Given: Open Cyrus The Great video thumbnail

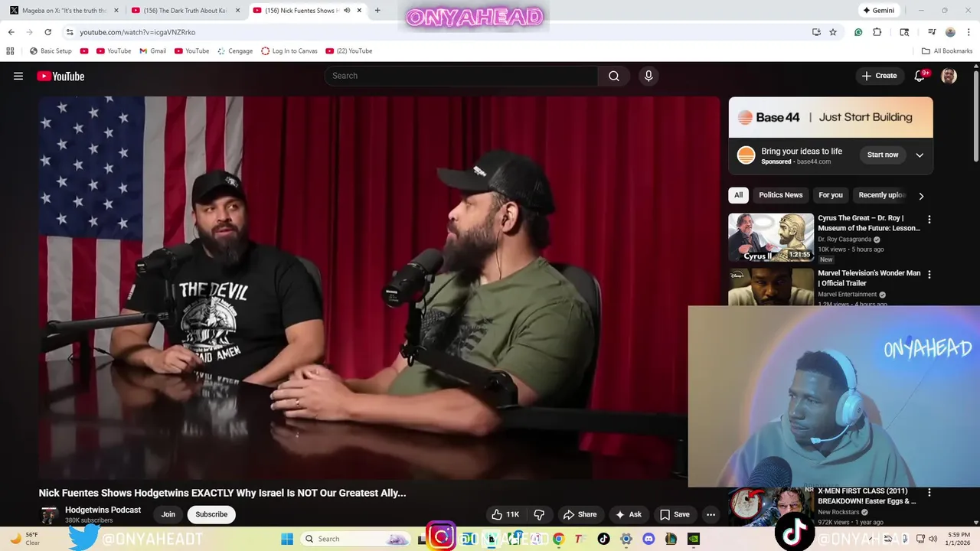Looking at the screenshot, I should pos(770,237).
